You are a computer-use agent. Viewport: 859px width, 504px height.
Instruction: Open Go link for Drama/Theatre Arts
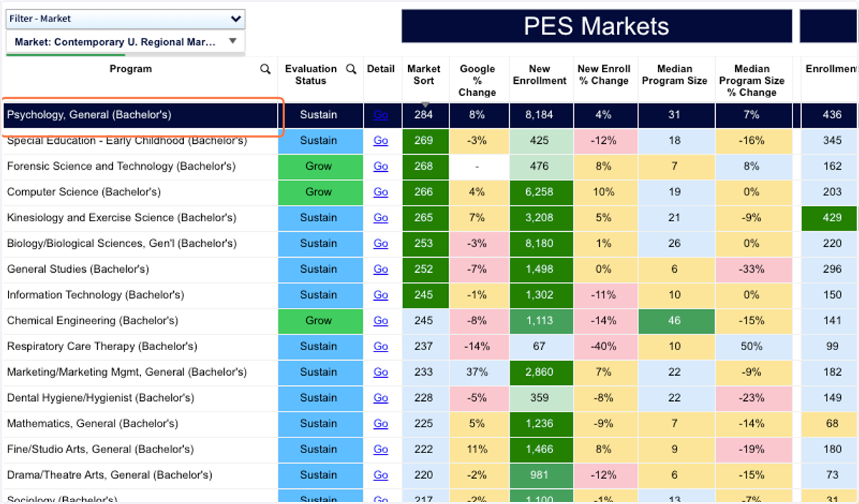tap(381, 475)
